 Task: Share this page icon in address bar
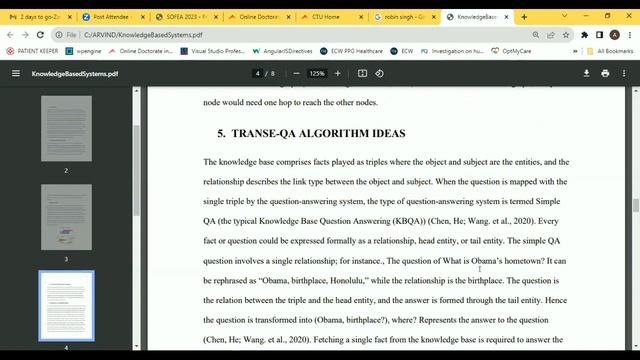(x=551, y=35)
